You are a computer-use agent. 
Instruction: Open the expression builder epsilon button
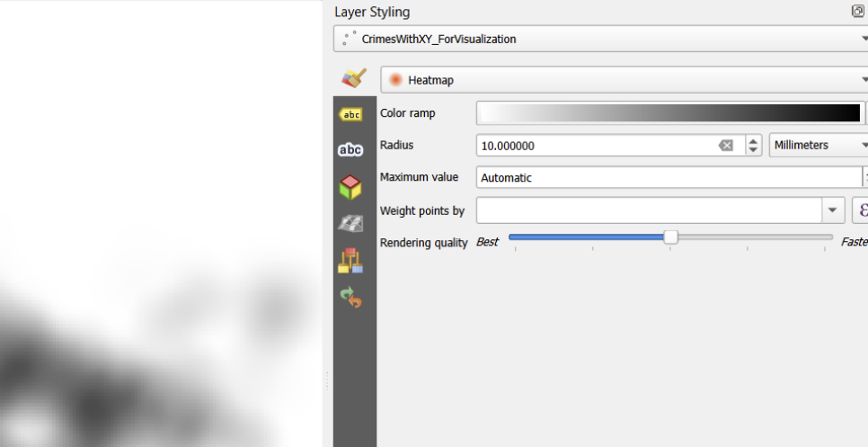tap(862, 210)
